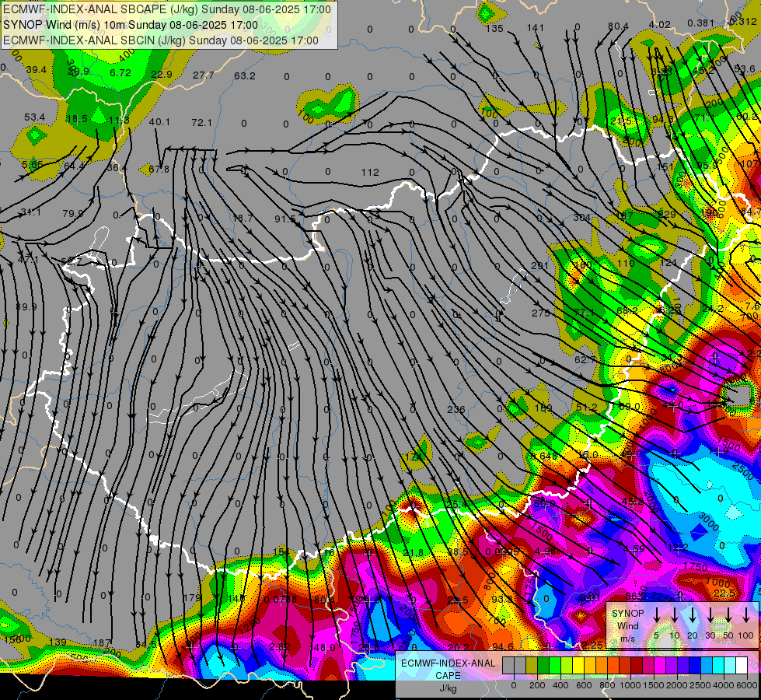761x700 pixels.
Task: Click the map value '4.98'
Action: click(x=546, y=551)
